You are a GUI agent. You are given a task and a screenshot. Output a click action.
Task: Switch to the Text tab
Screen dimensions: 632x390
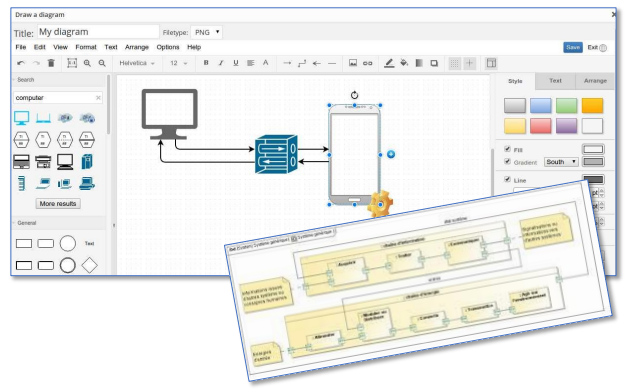tap(555, 81)
